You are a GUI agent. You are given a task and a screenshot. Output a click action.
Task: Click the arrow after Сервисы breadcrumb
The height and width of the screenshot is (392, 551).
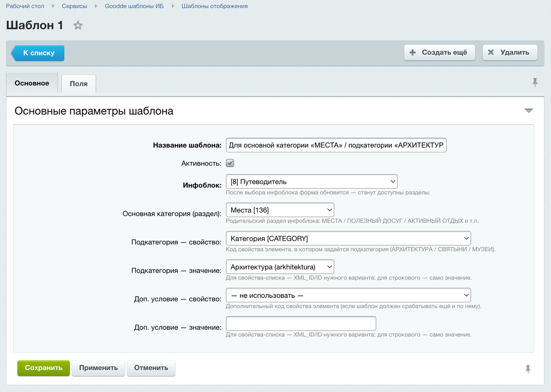coord(96,6)
